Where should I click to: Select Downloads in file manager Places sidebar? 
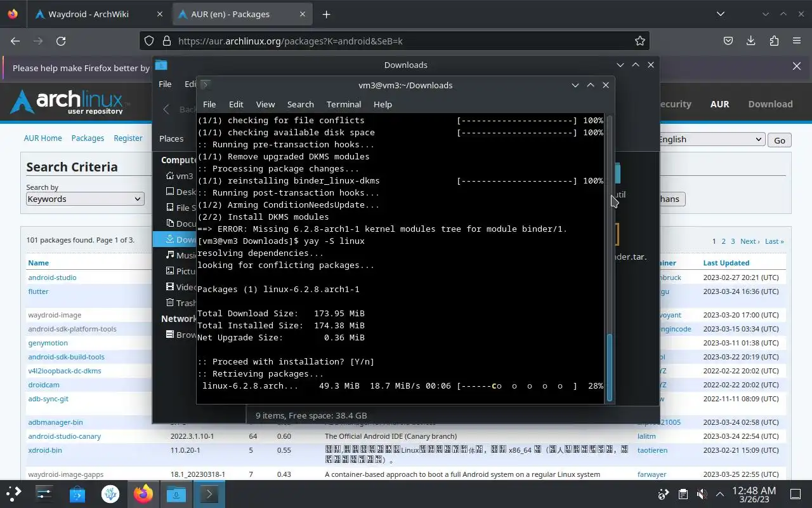point(175,239)
